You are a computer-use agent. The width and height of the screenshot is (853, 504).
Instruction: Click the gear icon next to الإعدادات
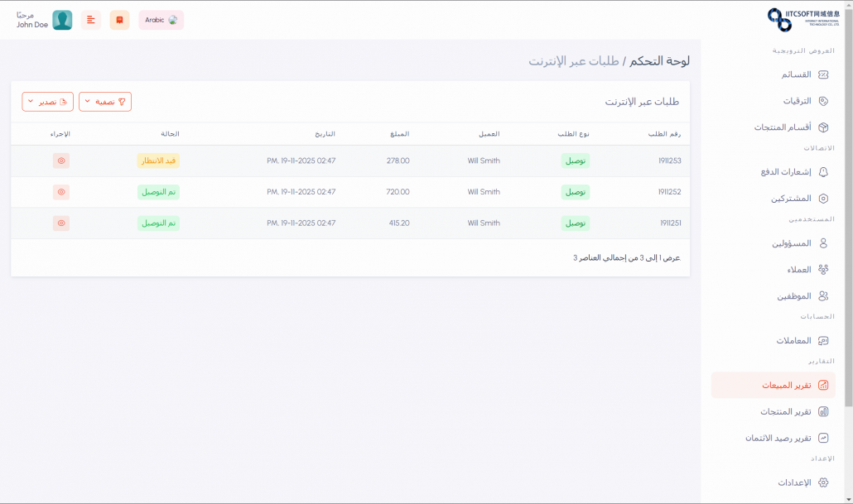[x=823, y=482]
